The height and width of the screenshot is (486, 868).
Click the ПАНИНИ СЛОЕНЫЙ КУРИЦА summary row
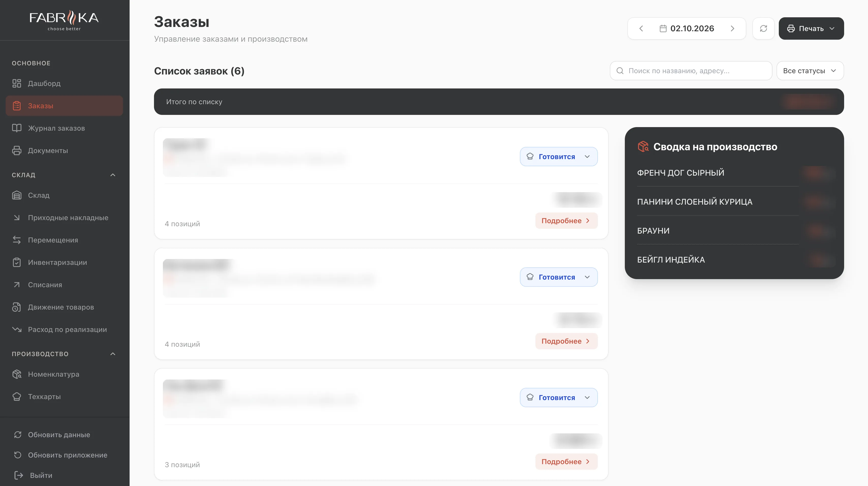735,202
